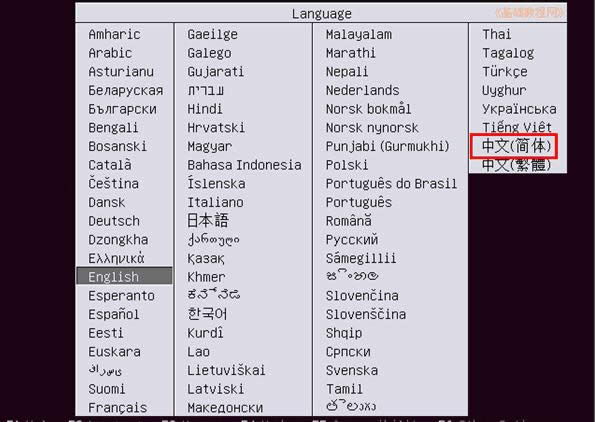Choose Bahasa Indonesia

[x=244, y=165]
